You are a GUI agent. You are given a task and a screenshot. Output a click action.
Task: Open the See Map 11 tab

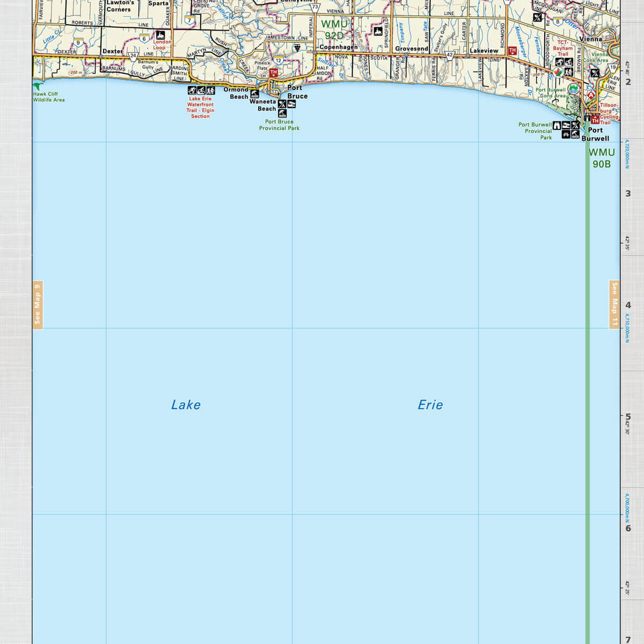[x=614, y=304]
